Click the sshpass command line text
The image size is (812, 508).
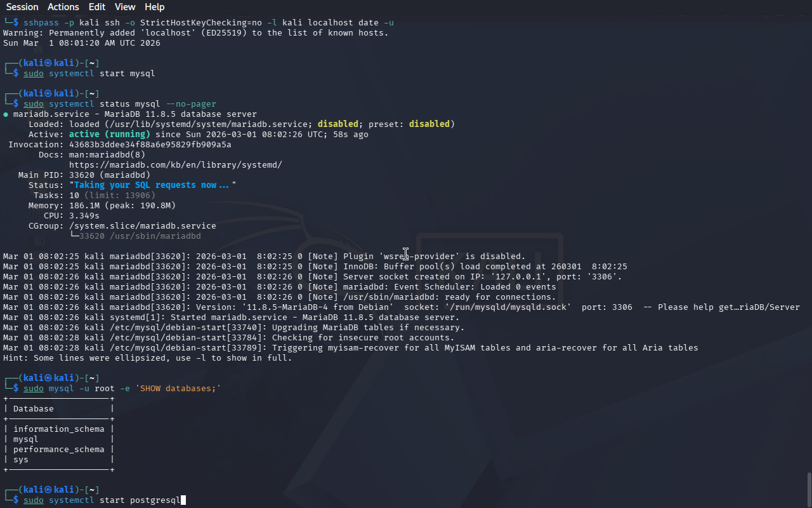pyautogui.click(x=209, y=23)
